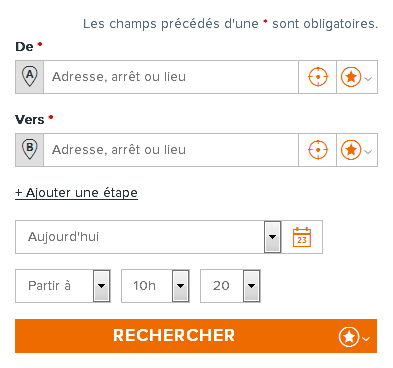Click the Aujourd'hui date text box
This screenshot has width=393, height=368.
click(x=140, y=237)
